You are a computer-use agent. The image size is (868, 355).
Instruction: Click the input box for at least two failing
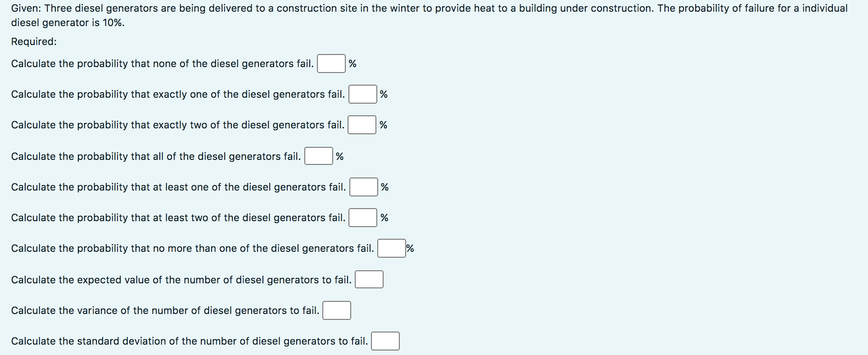point(362,218)
